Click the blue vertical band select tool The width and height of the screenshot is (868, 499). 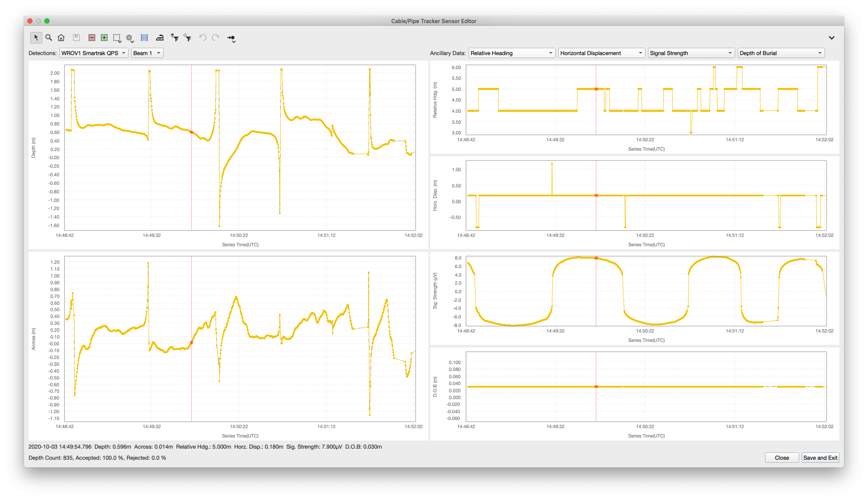click(x=144, y=38)
